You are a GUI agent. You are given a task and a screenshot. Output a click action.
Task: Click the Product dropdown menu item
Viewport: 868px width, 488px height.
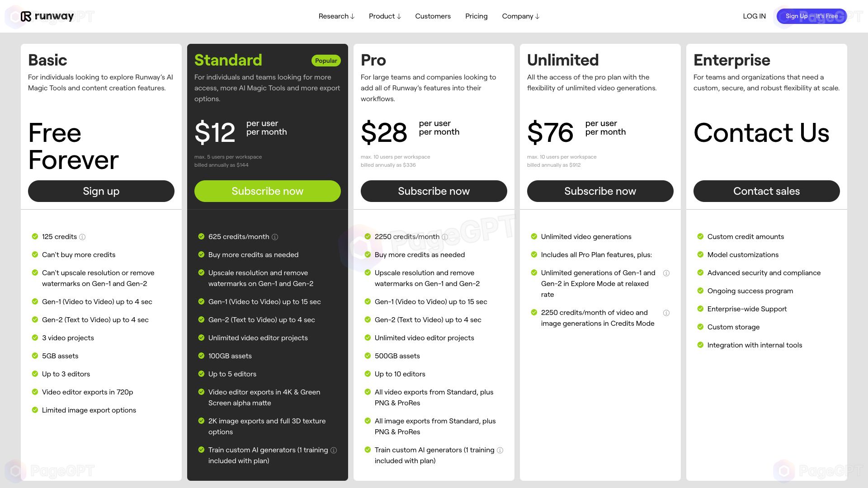(385, 16)
